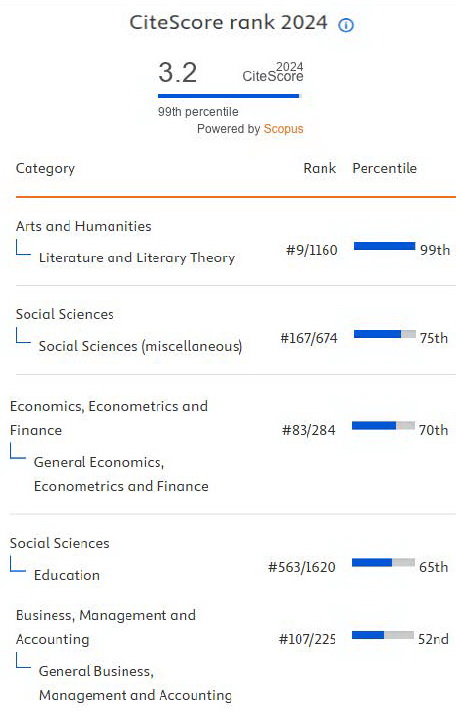Click the CiteScore rank info icon
Screen dimensions: 456x712
(x=346, y=25)
